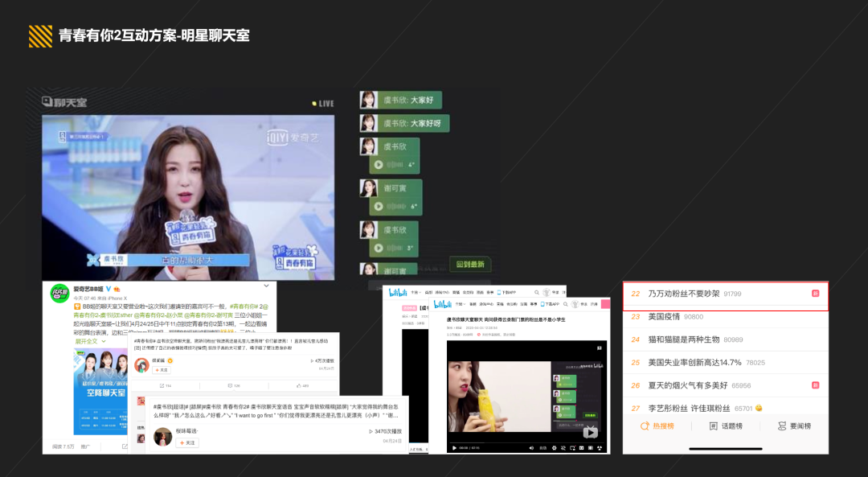The width and height of the screenshot is (868, 477).
Task: Open the dropdown chevron on 爱奇艺BB姬 post
Action: click(x=266, y=286)
